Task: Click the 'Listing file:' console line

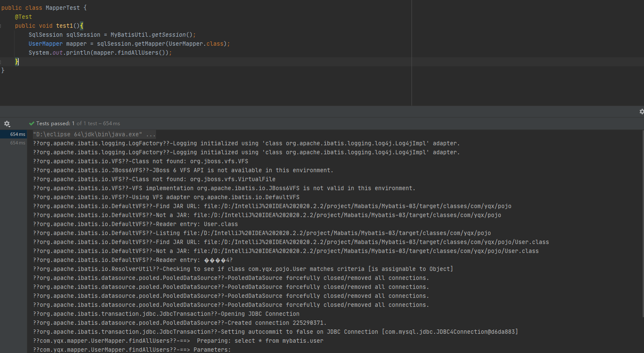Action: [x=262, y=233]
